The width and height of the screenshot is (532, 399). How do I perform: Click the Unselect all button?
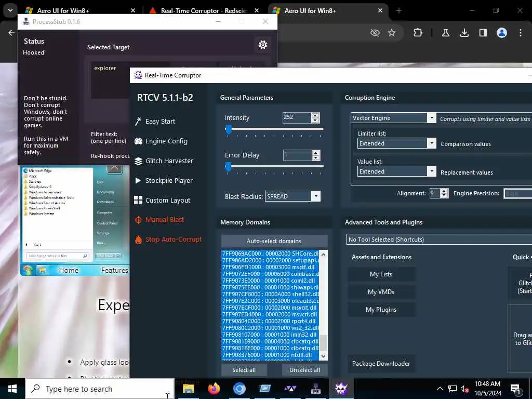[304, 370]
